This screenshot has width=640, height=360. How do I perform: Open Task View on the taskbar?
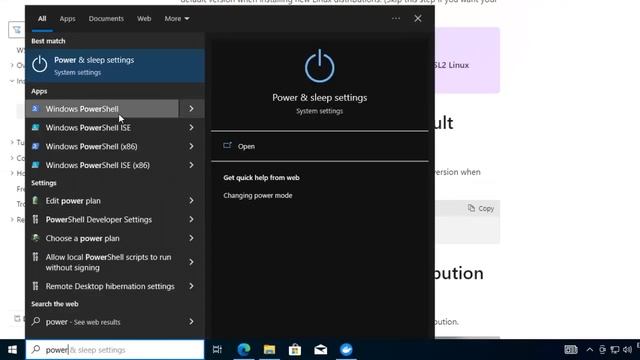[217, 350]
